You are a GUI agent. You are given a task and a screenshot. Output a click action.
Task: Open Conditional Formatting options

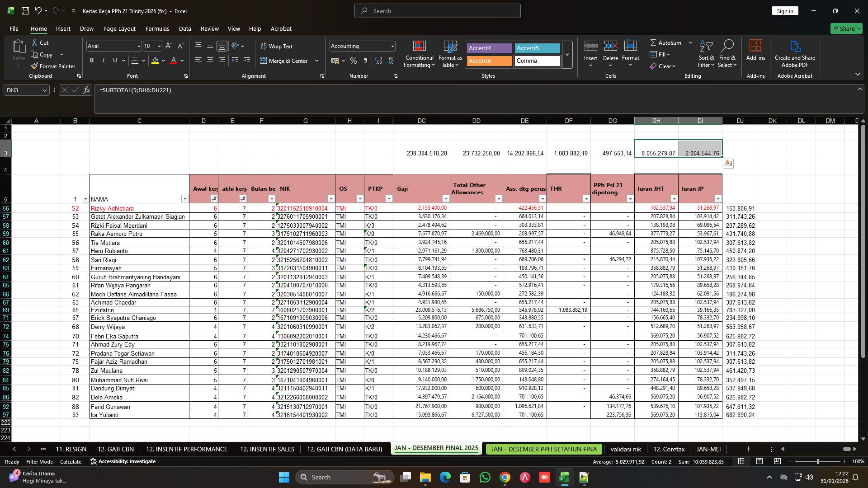419,54
